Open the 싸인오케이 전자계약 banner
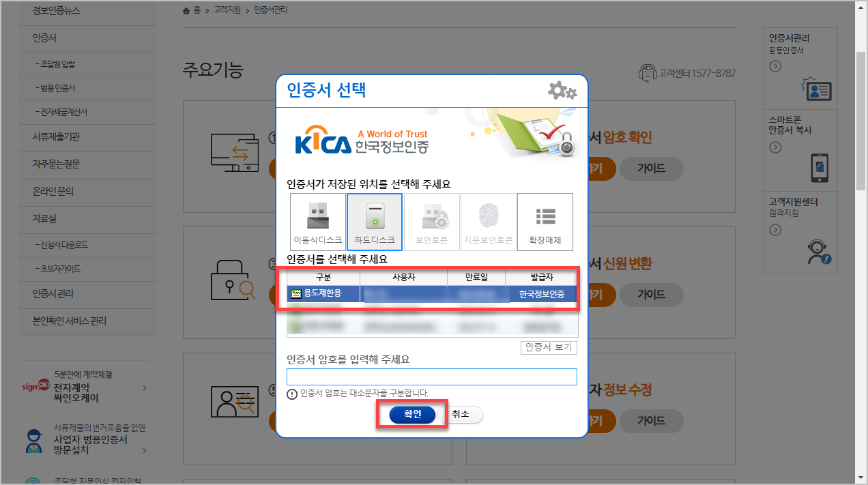This screenshot has width=868, height=485. 85,387
